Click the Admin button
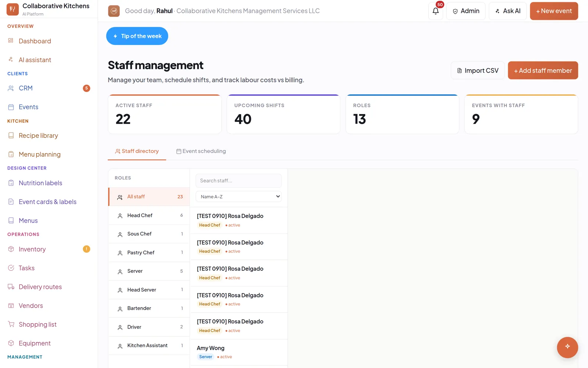Viewport: 588px width, 368px height. tap(466, 11)
